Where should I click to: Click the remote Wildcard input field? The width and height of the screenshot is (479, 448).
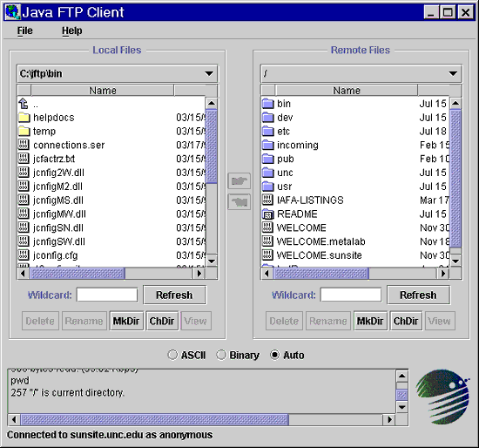351,295
